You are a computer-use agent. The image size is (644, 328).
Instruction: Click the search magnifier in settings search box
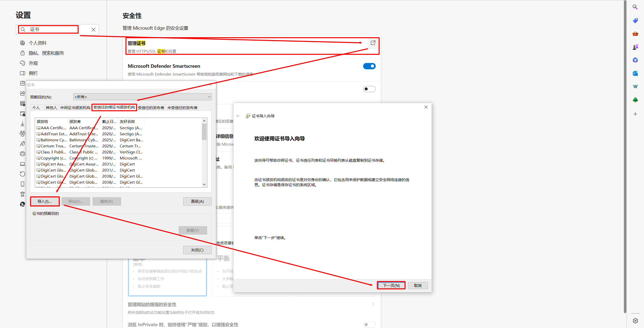coord(23,29)
